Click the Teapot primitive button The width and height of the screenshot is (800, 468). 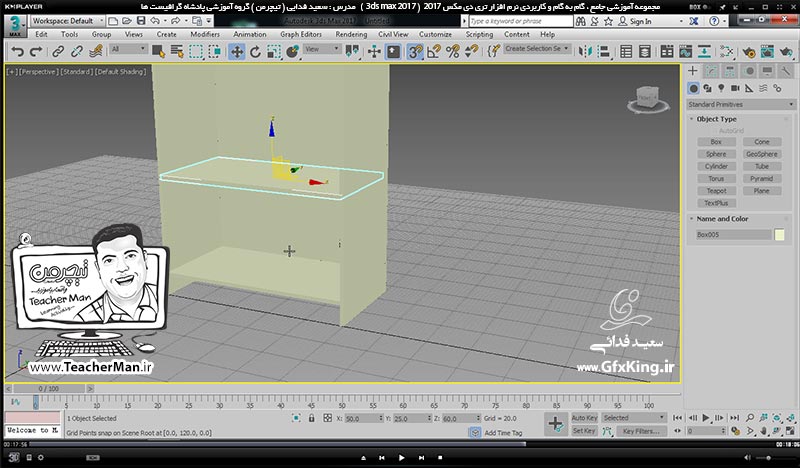click(716, 191)
